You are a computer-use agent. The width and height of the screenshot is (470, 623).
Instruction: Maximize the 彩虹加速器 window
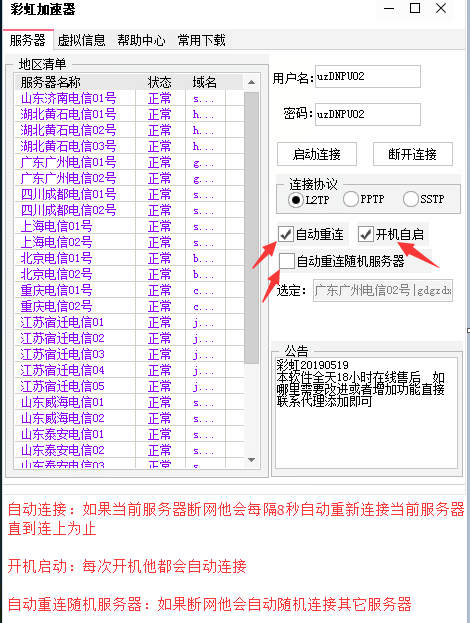(415, 8)
